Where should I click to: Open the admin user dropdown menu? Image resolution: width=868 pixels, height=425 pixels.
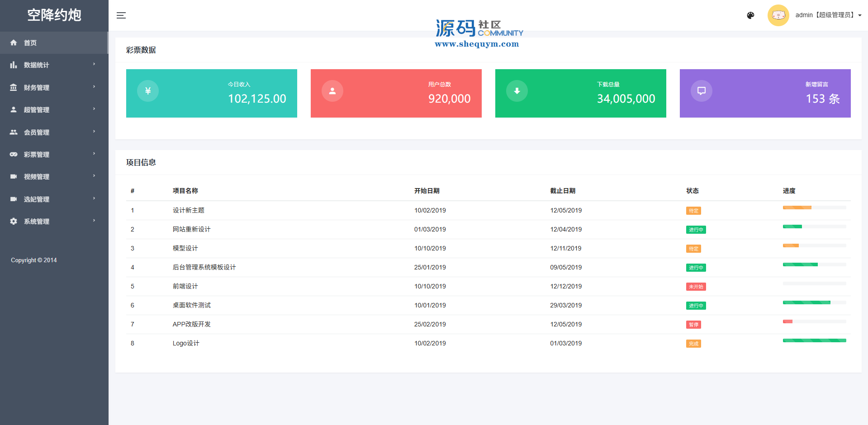[828, 15]
